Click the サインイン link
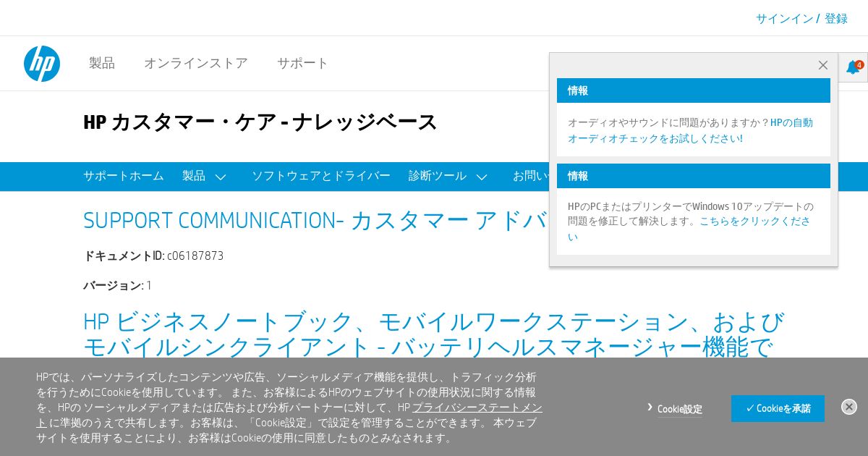 click(785, 19)
